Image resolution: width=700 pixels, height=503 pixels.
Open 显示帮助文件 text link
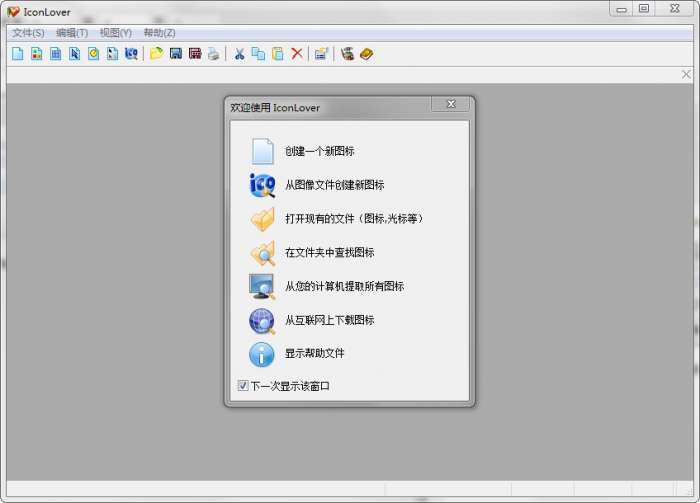315,353
